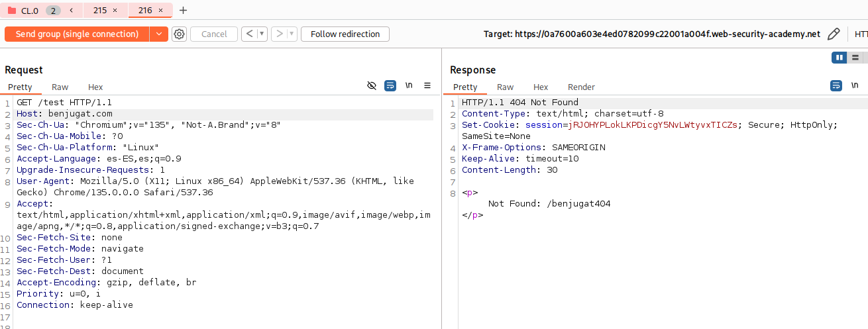Toggle \n non-printable characters in Request
Image resolution: width=868 pixels, height=329 pixels.
click(409, 85)
